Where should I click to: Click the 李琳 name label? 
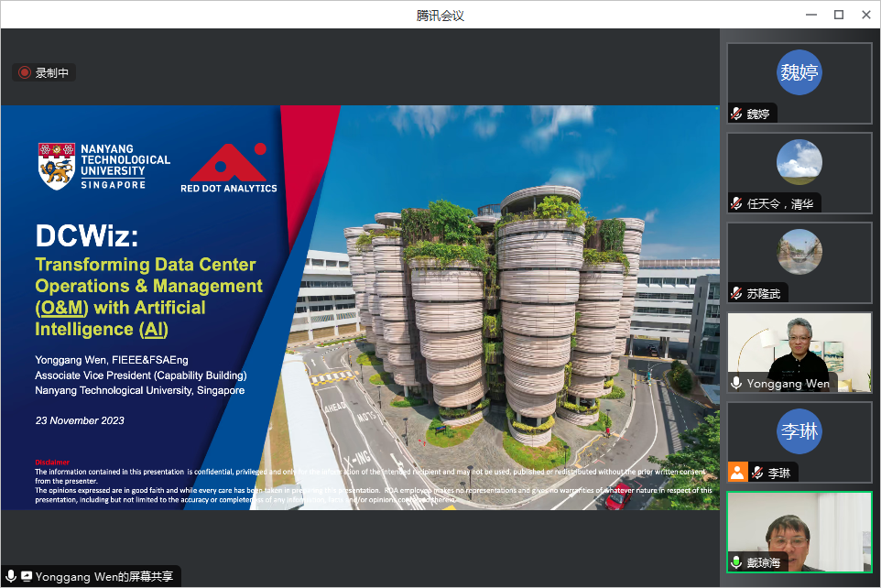pos(778,474)
